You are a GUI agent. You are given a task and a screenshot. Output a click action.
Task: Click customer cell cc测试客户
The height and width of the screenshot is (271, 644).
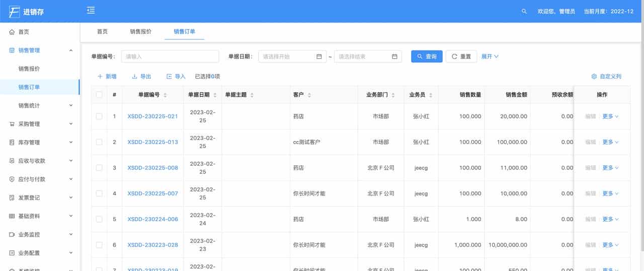click(x=307, y=142)
